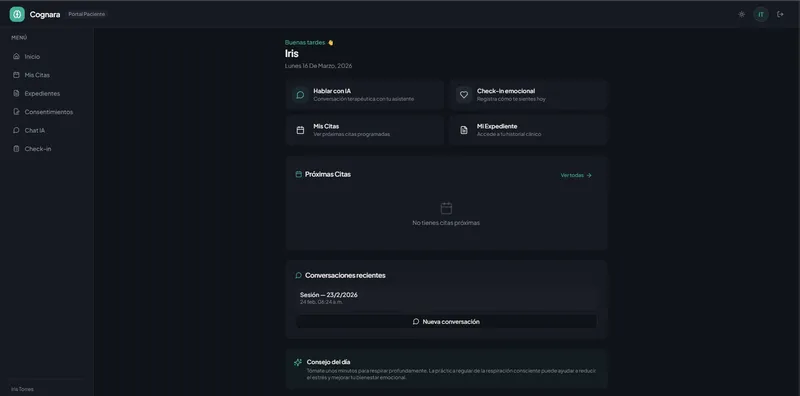Click the Portal Paciente badge
The height and width of the screenshot is (396, 800).
tap(86, 14)
